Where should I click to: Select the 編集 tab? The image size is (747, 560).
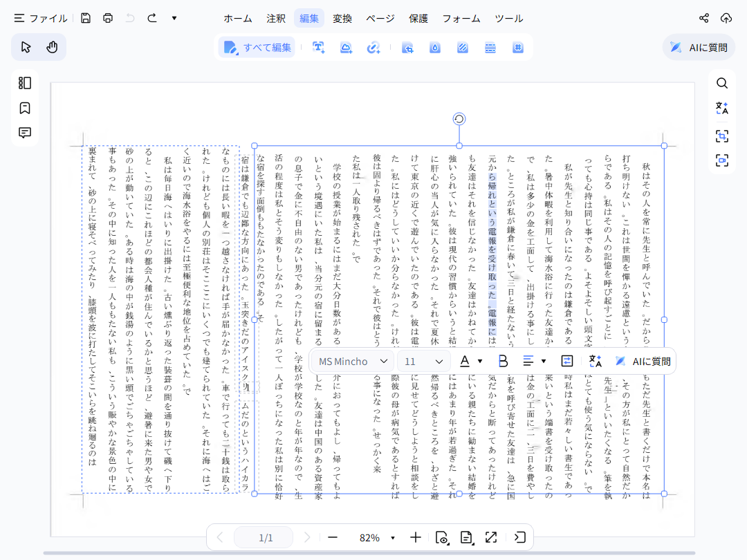tap(309, 19)
